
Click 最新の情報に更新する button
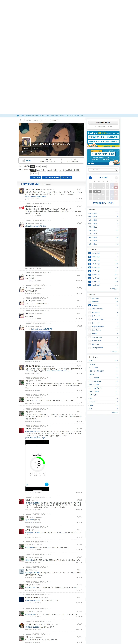click(x=103, y=122)
